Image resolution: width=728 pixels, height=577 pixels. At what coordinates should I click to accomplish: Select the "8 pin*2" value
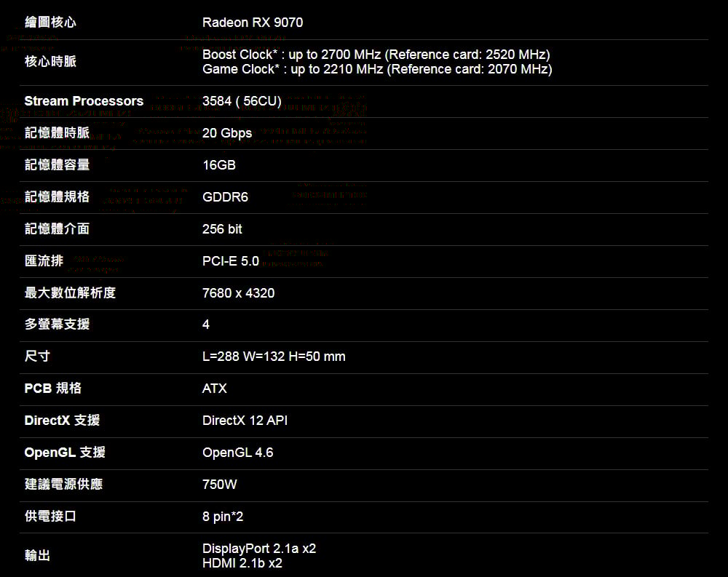[223, 516]
